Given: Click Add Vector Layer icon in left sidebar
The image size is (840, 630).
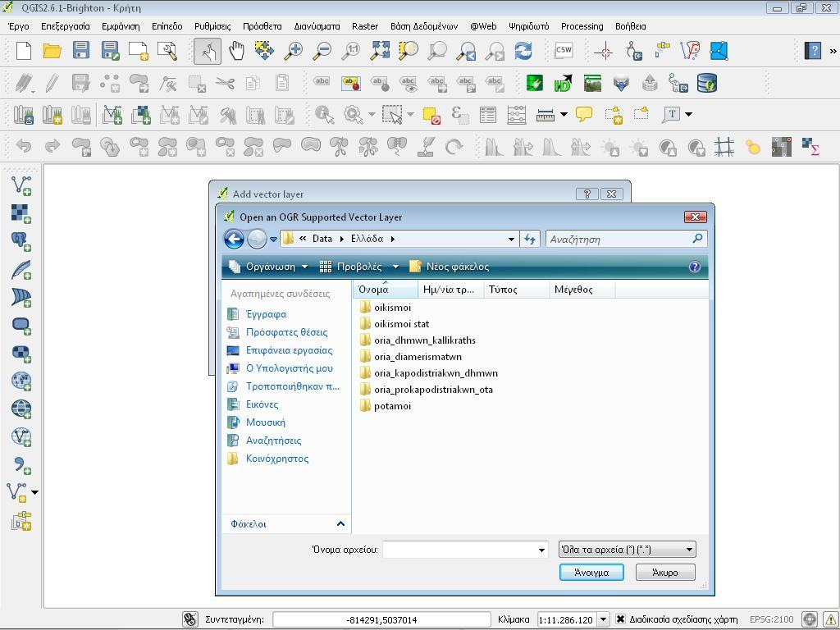Looking at the screenshot, I should click(x=21, y=185).
